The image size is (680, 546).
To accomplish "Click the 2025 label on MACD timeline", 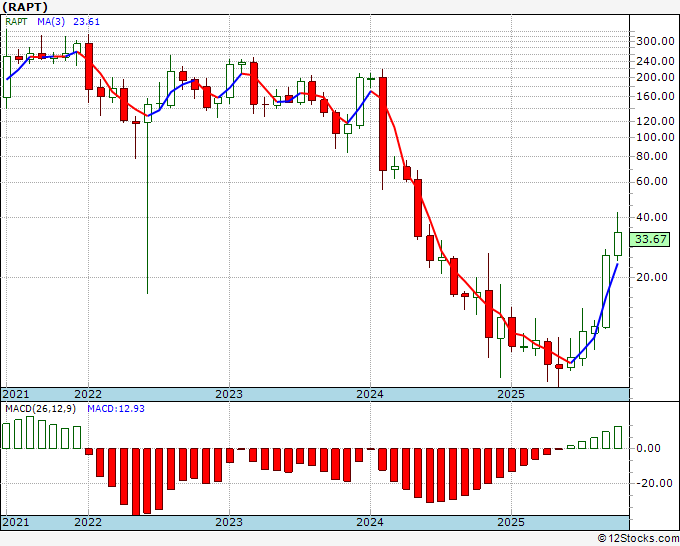I will (x=511, y=522).
